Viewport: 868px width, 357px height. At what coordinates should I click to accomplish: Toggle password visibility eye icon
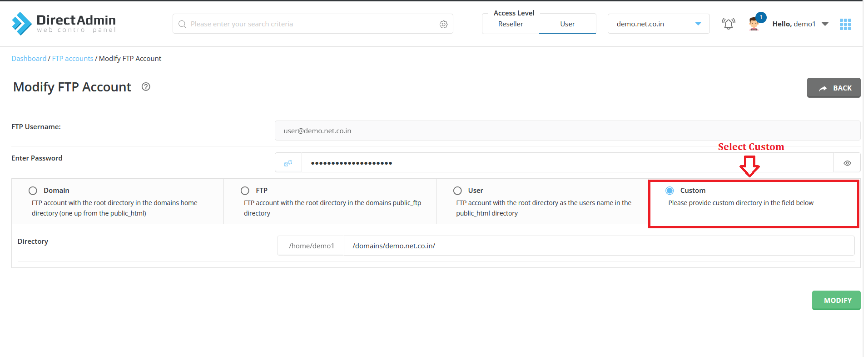[847, 163]
